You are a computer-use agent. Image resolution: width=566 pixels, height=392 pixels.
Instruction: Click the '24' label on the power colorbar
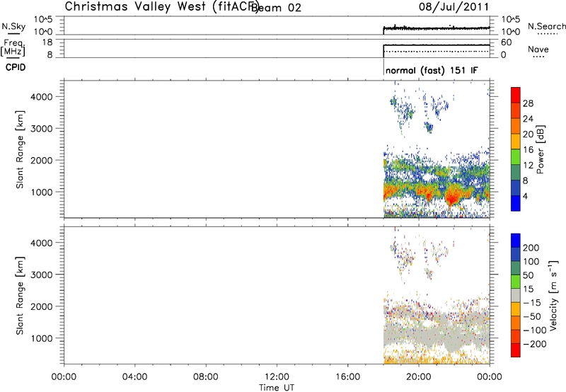coord(528,119)
